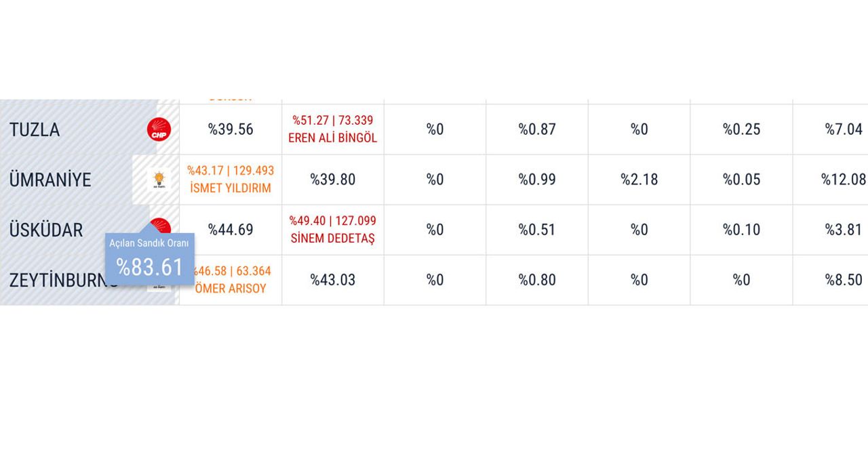Click the AK Parti logo beside Ümraniye
Image resolution: width=868 pixels, height=454 pixels.
coord(159,180)
